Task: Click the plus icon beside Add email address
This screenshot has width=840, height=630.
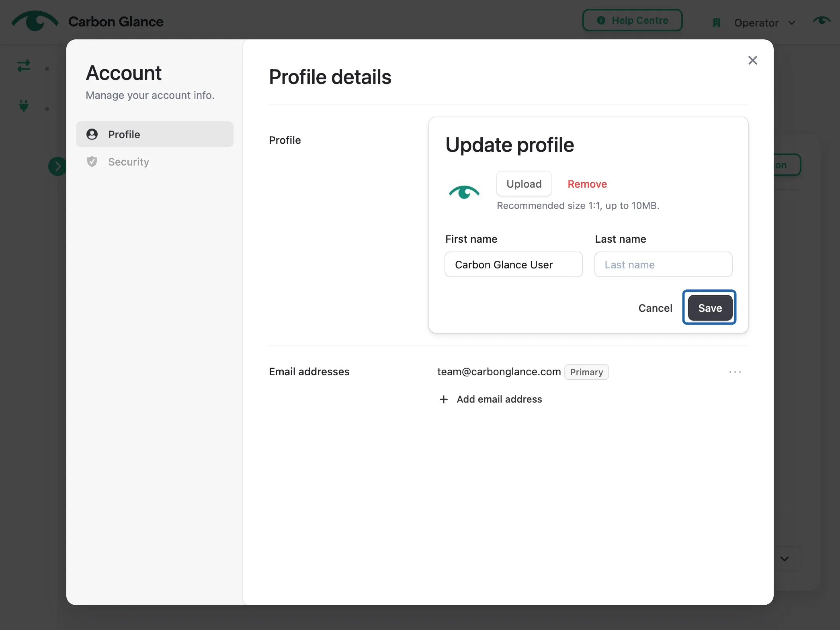Action: coord(443,399)
